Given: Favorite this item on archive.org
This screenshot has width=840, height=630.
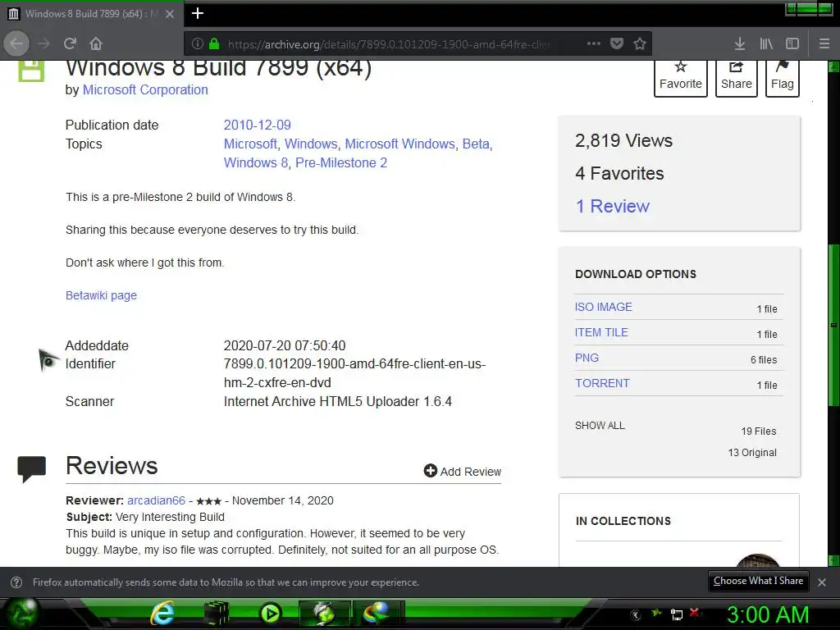Looking at the screenshot, I should point(680,78).
